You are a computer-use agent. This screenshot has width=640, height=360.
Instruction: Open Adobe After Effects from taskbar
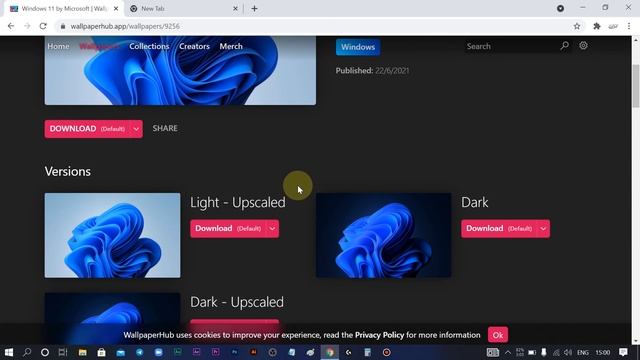(x=196, y=352)
